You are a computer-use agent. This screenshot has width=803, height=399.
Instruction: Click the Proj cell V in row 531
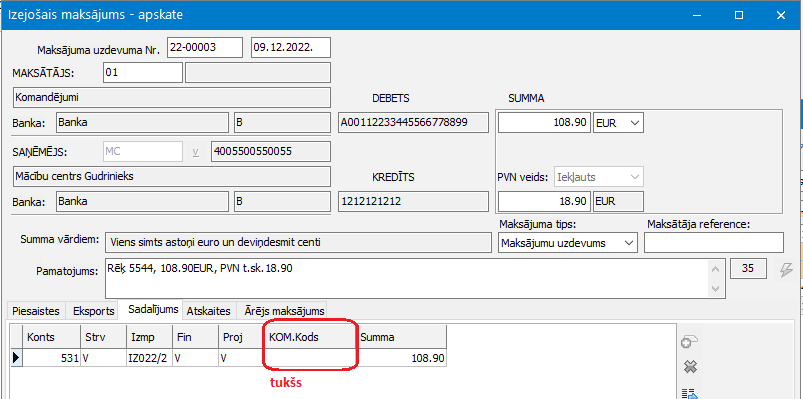[x=241, y=358]
